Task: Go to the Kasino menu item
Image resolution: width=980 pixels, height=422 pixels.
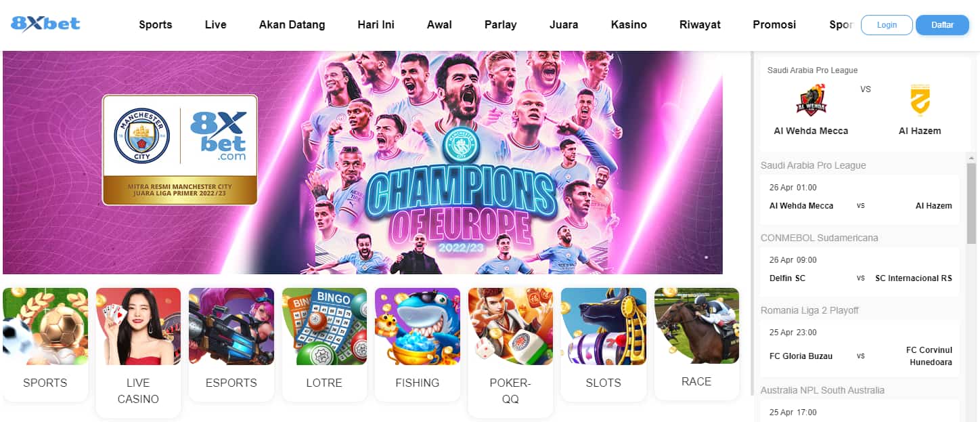Action: (629, 24)
